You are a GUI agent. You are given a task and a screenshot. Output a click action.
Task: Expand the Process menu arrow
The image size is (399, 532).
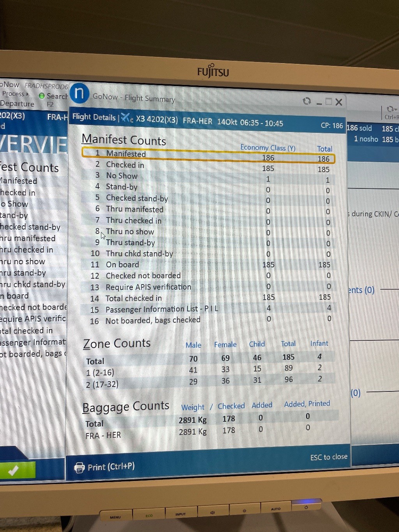(x=28, y=94)
